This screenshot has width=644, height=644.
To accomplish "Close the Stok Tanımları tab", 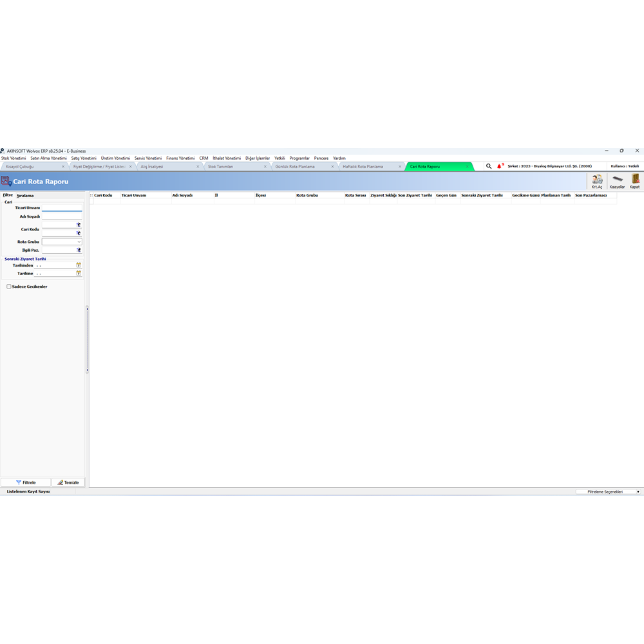I will pyautogui.click(x=265, y=167).
